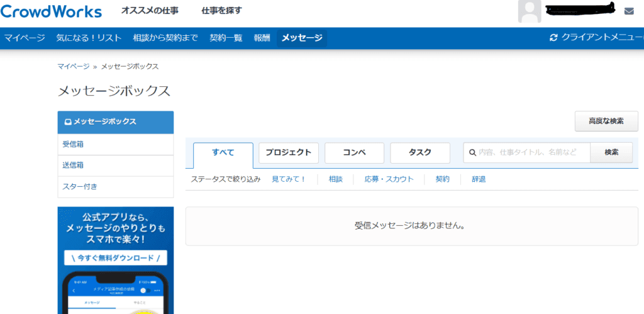Click the メッセージボックス sidebar header
Screen dimensions: 644x314
tap(115, 122)
